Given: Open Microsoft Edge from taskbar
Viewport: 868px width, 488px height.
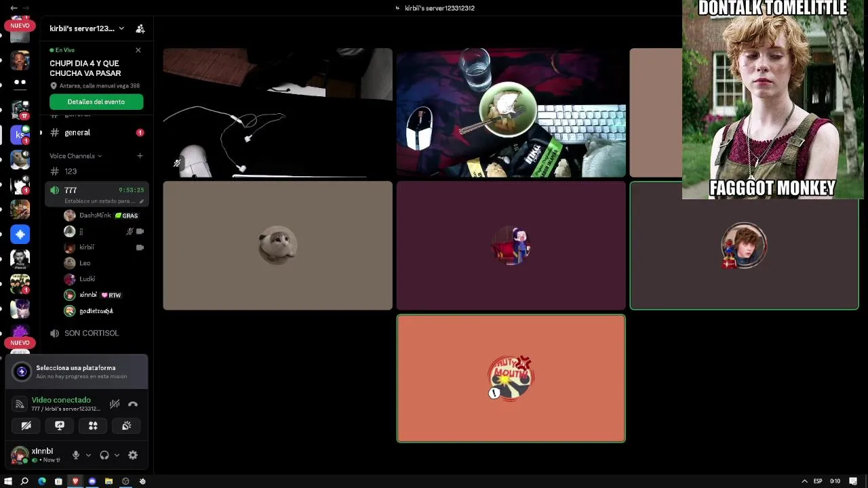Looking at the screenshot, I should pos(42,481).
